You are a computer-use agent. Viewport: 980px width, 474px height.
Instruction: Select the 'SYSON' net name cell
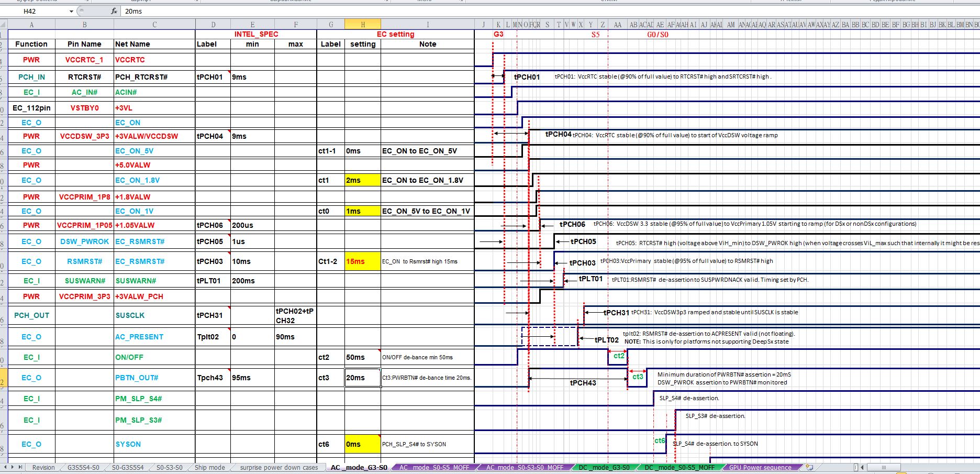pos(154,444)
